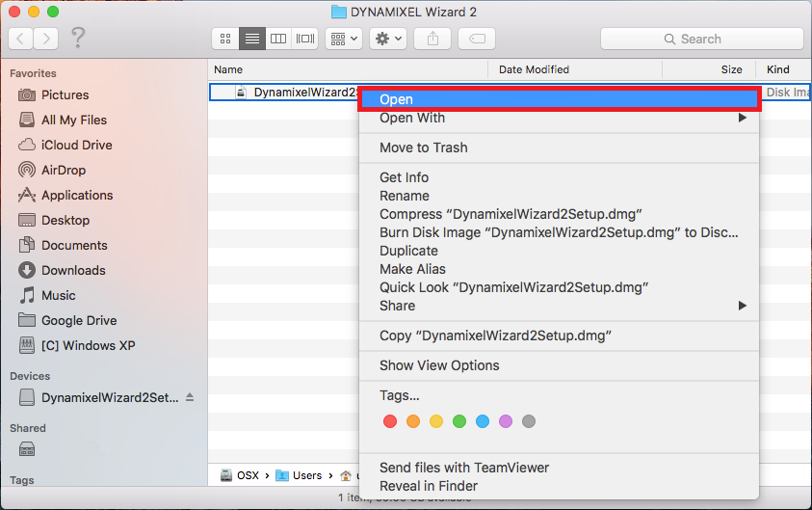Open AirDrop in the sidebar
This screenshot has height=510, width=812.
tap(64, 170)
